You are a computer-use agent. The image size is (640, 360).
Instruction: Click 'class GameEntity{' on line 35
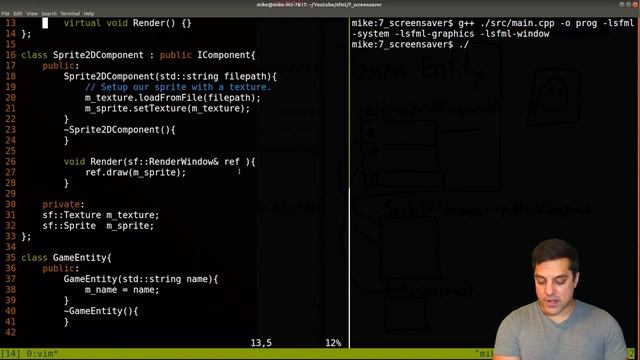pos(66,258)
